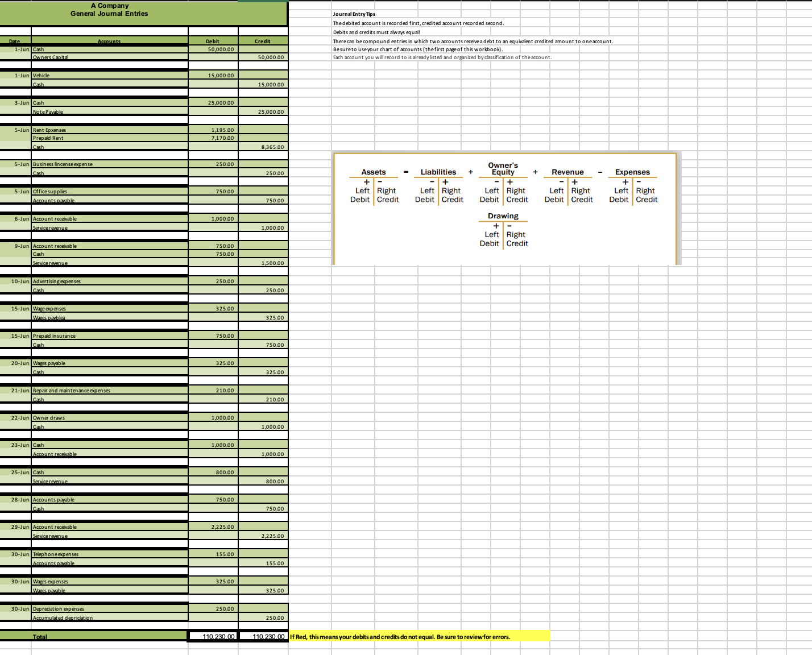This screenshot has height=655, width=812.
Task: Click the '10-Jun' date cell
Action: point(15,281)
